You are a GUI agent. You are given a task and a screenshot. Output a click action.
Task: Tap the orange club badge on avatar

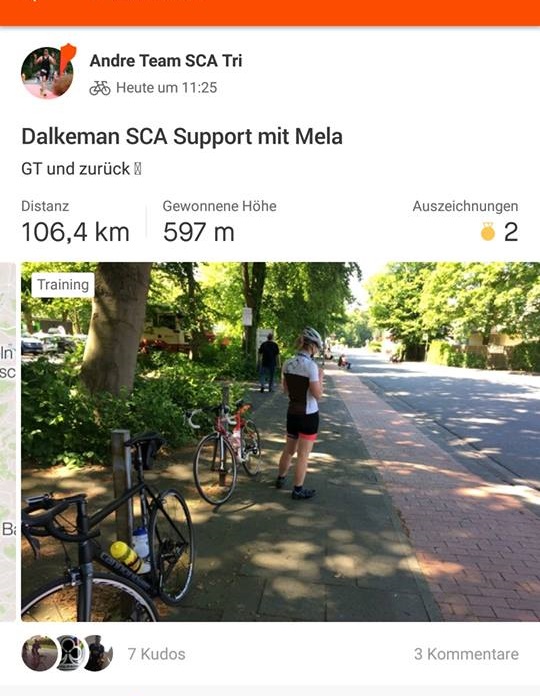click(67, 58)
